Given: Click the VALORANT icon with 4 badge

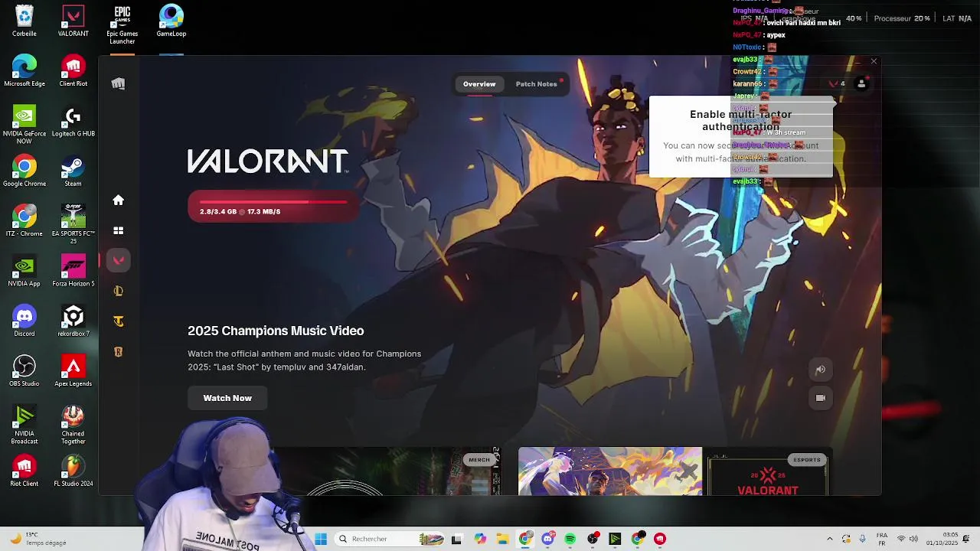Looking at the screenshot, I should [837, 83].
